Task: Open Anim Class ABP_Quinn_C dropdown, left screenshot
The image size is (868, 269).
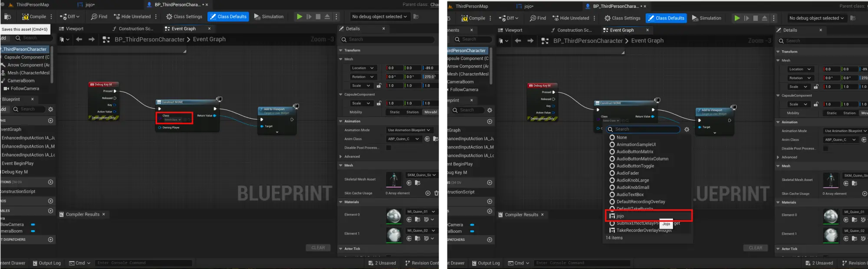Action: tap(403, 139)
